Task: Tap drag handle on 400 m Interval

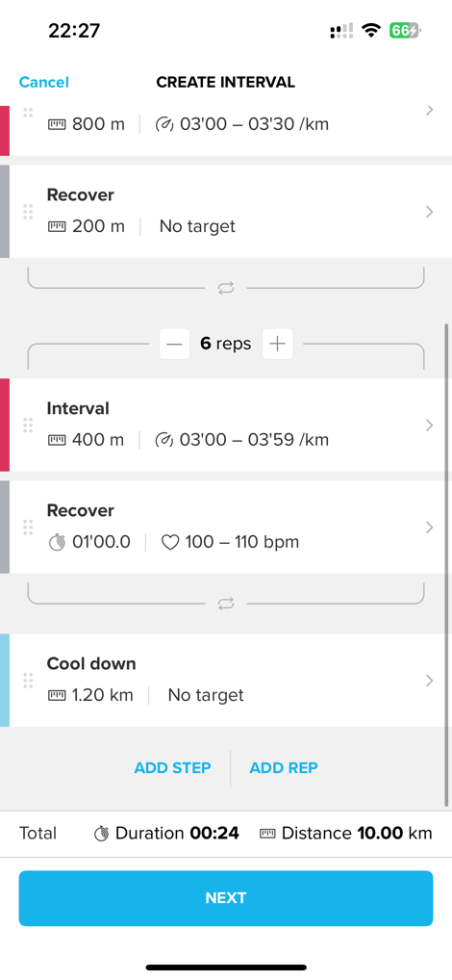Action: pos(28,425)
